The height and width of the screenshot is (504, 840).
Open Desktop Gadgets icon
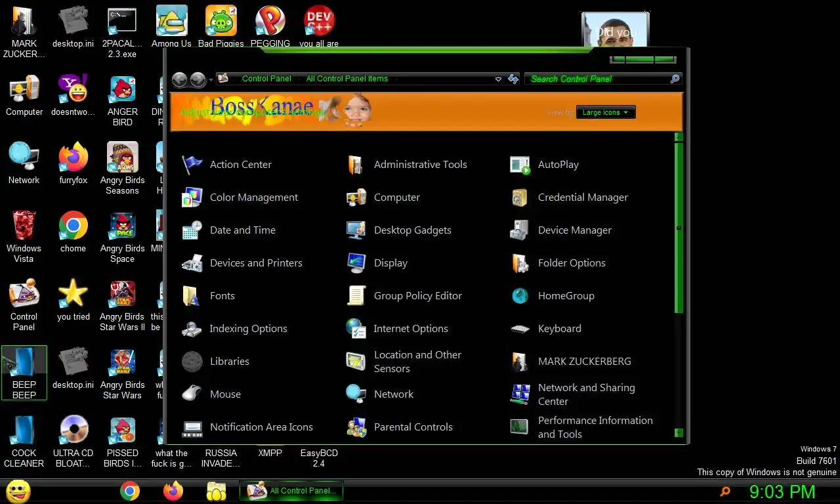[356, 230]
